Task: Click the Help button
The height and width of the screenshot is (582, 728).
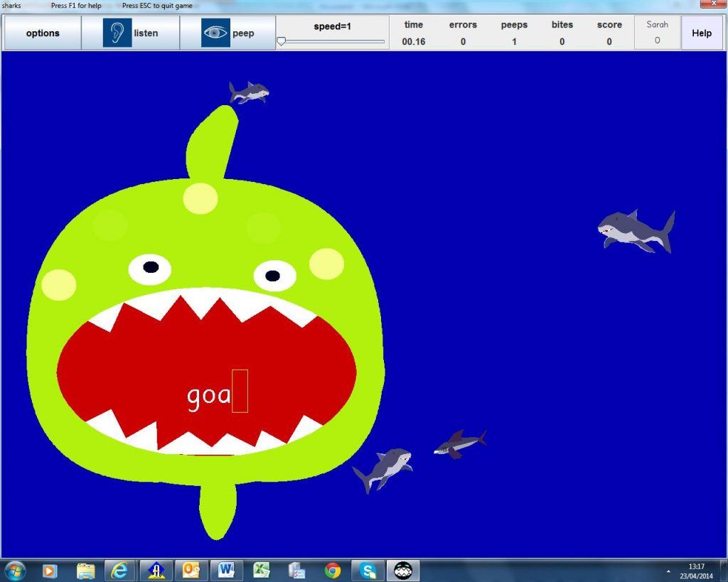Action: point(701,32)
